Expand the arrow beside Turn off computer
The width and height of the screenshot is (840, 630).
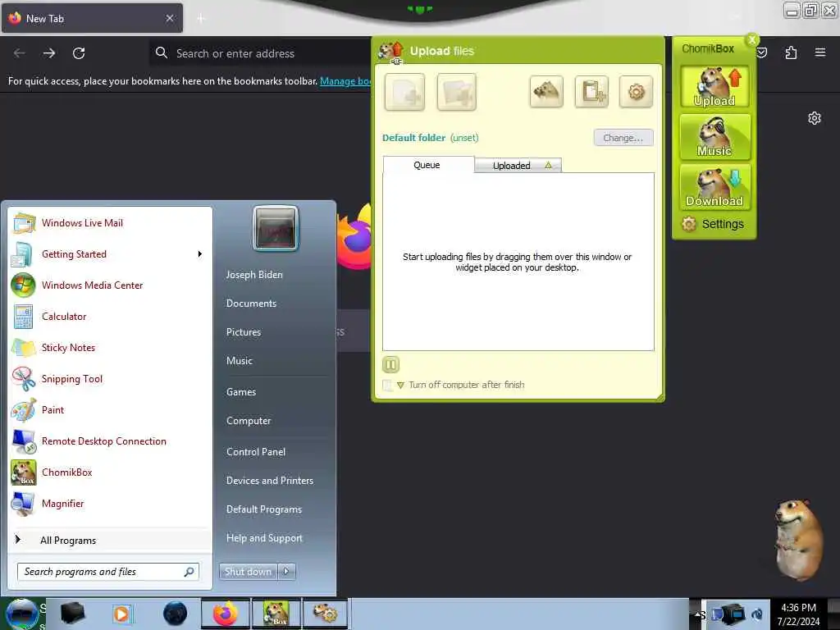400,386
